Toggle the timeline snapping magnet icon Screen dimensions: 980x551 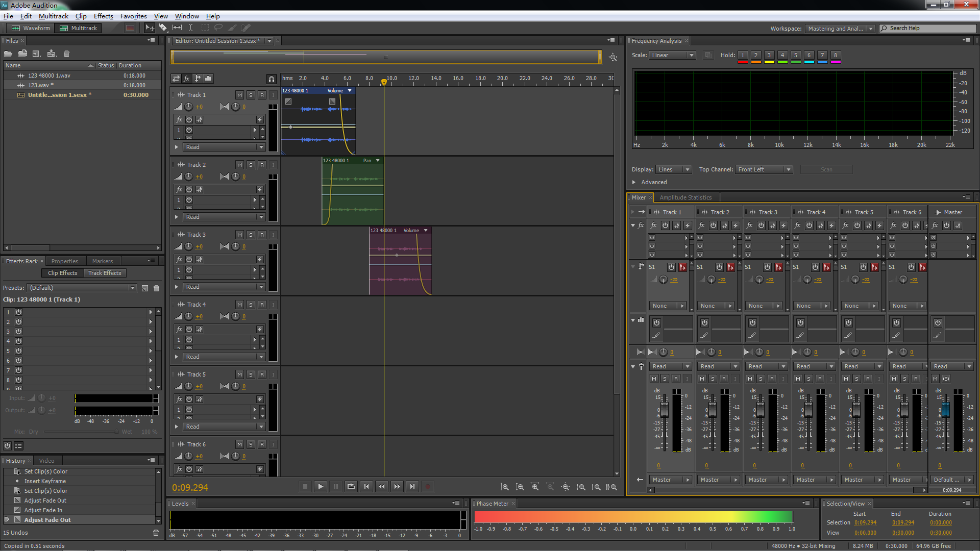tap(272, 79)
